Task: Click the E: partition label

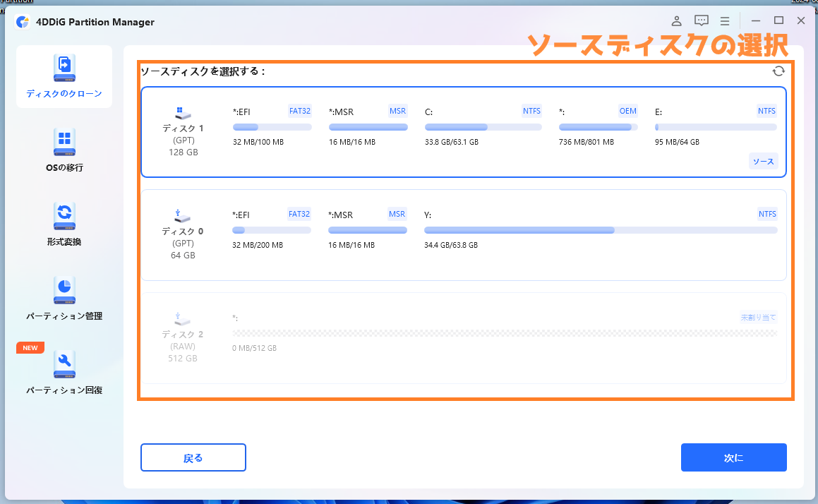Action: pyautogui.click(x=658, y=112)
